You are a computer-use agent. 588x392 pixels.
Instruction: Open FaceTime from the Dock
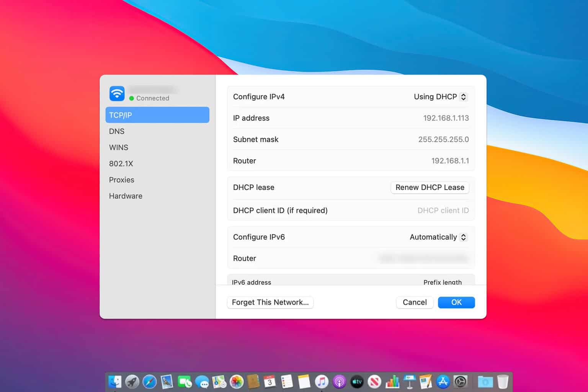click(184, 382)
